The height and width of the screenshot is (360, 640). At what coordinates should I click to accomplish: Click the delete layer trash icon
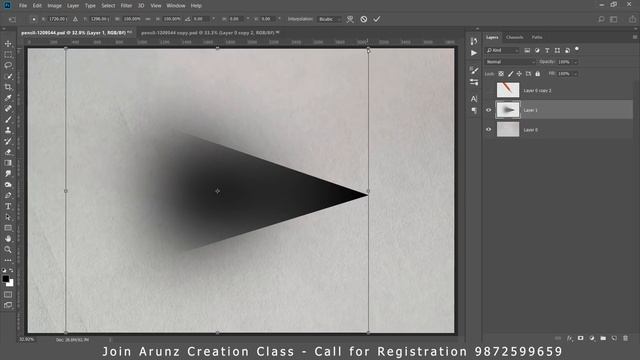625,338
